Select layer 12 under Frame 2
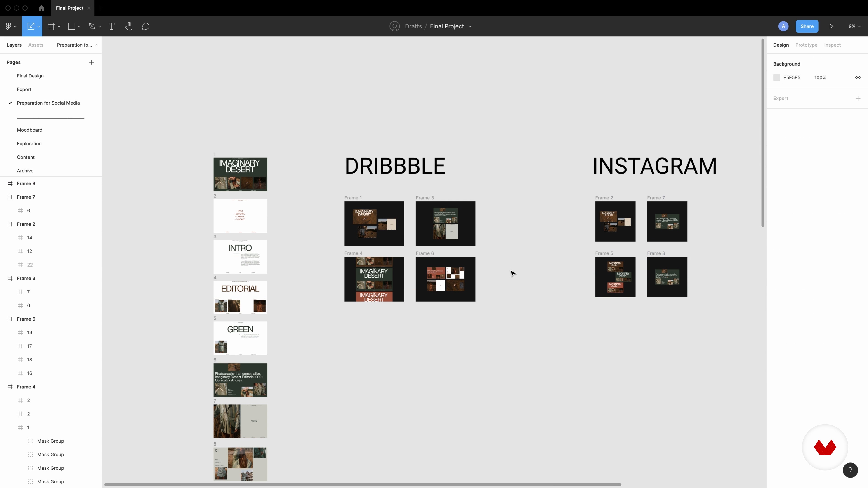 click(x=30, y=251)
